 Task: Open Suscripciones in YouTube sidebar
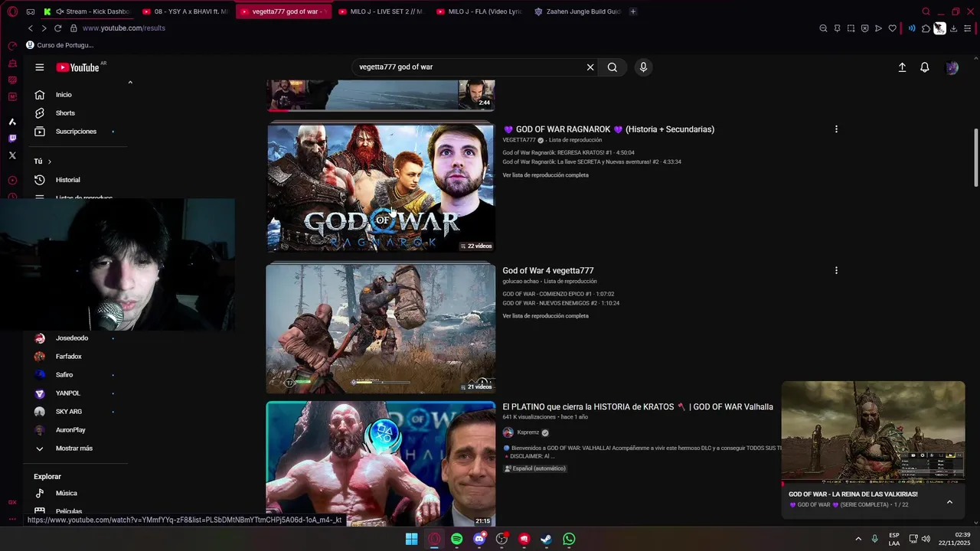(75, 132)
